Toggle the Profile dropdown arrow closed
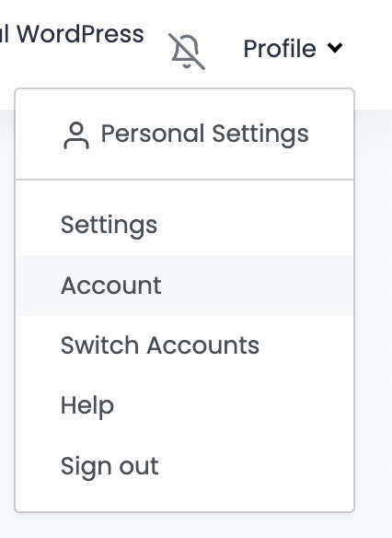Viewport: 392px width, 538px height. (x=335, y=47)
